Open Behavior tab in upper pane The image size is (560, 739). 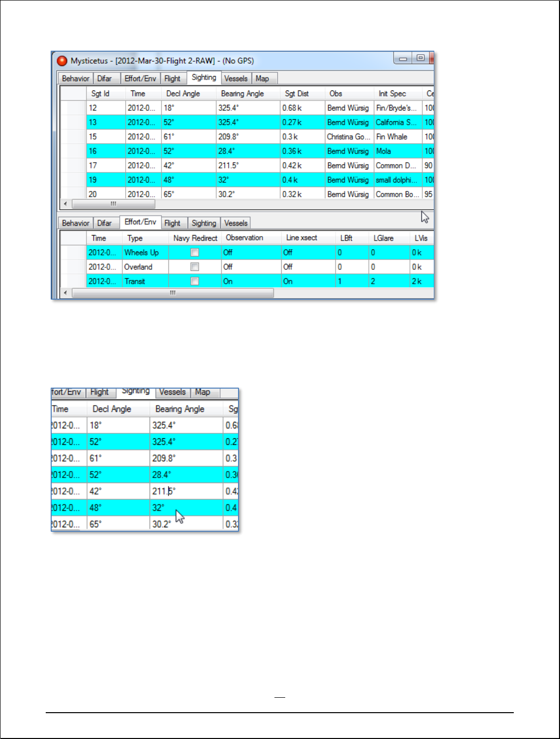point(76,79)
